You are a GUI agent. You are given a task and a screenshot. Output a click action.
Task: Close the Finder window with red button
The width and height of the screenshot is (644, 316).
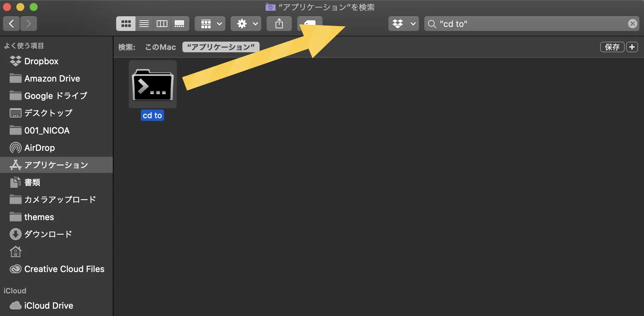(x=7, y=7)
